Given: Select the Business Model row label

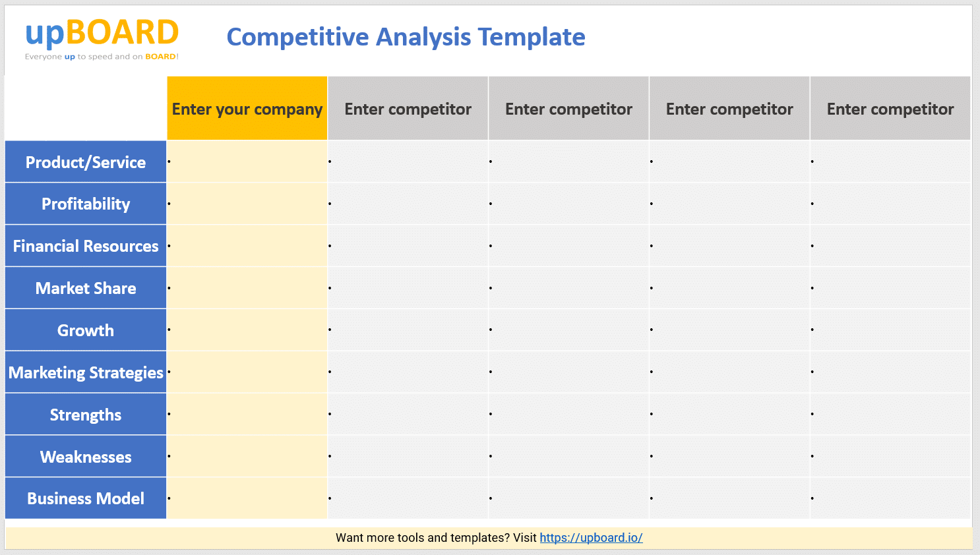Looking at the screenshot, I should tap(86, 498).
